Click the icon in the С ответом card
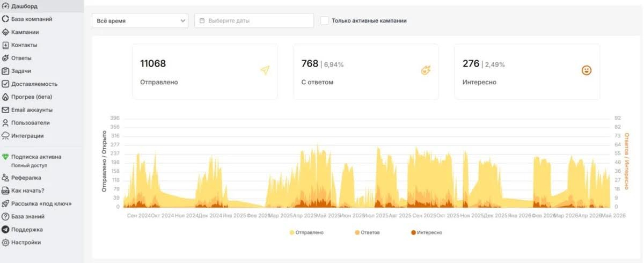The height and width of the screenshot is (263, 644). point(426,70)
